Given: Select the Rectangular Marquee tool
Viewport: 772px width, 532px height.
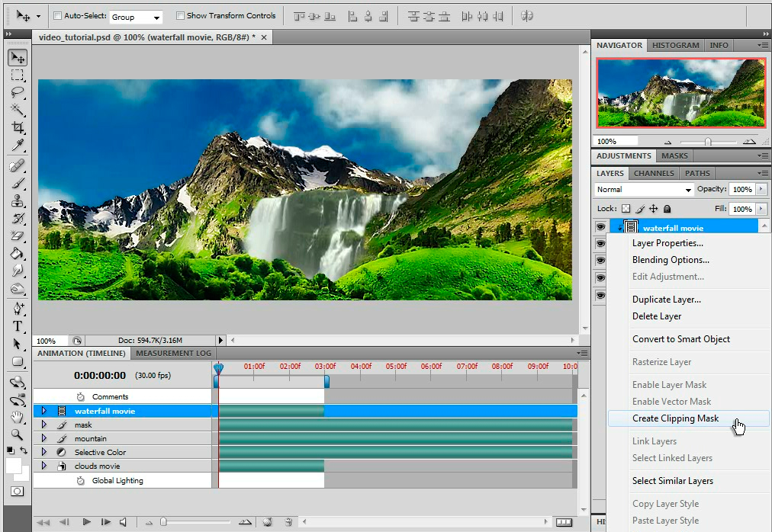Looking at the screenshot, I should pos(18,75).
